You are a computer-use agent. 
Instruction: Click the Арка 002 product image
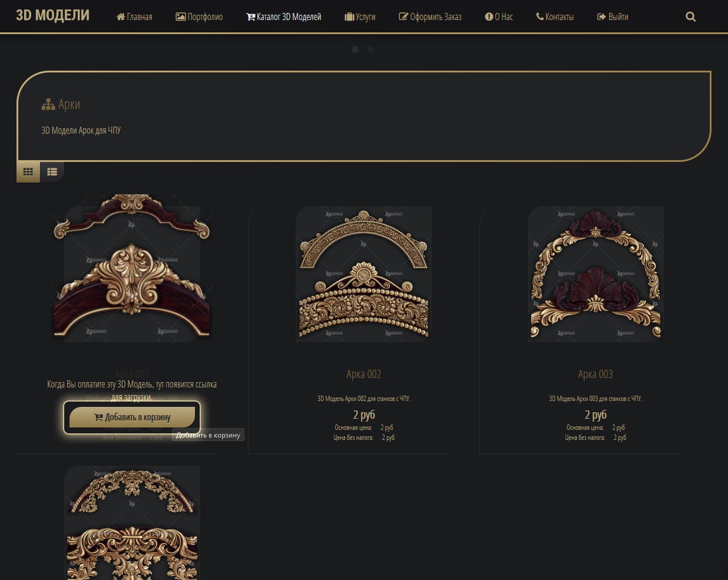click(363, 274)
